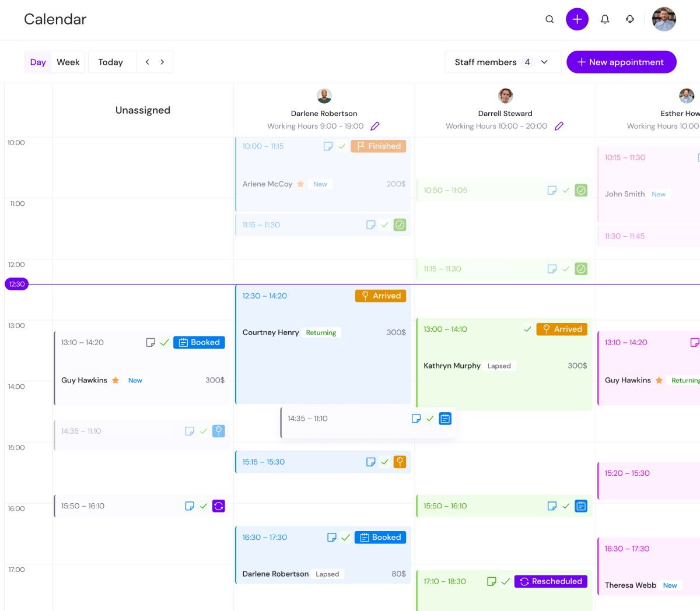Open the notifications bell
Screen dimensions: 700x611
605,19
